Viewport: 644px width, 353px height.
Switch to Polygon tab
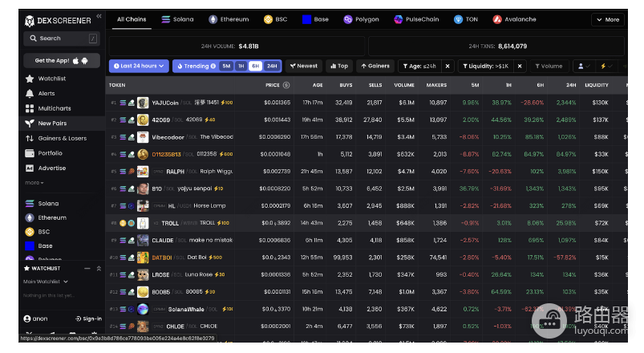361,19
